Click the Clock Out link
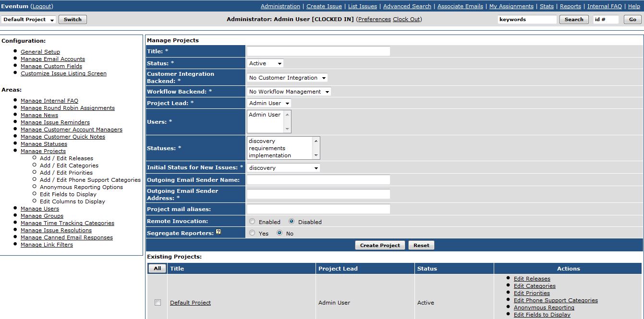The image size is (644, 319). [406, 19]
